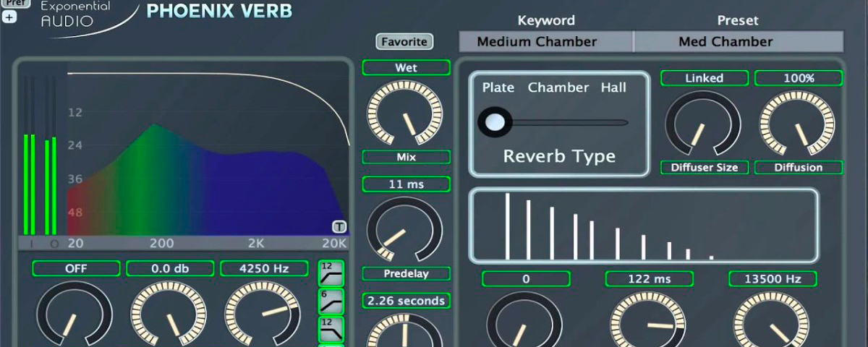868x347 pixels.
Task: Click the knob under the 2.26 seconds field
Action: (404, 331)
